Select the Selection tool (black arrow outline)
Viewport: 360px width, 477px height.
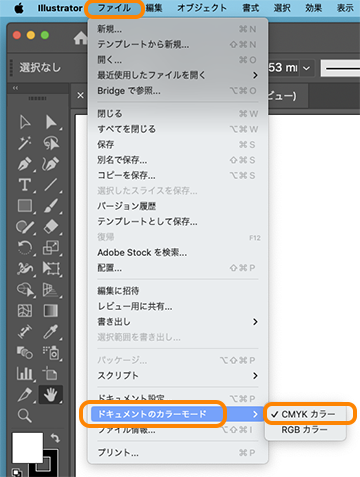tap(25, 122)
